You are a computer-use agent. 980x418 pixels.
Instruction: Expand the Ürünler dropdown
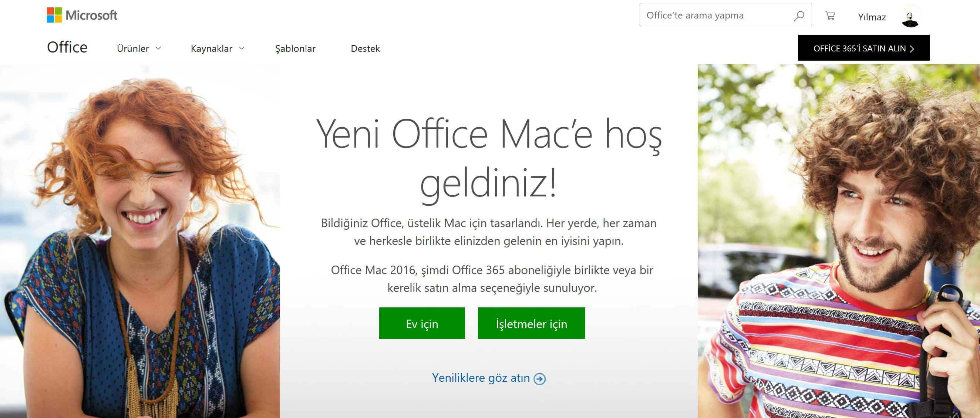point(139,48)
